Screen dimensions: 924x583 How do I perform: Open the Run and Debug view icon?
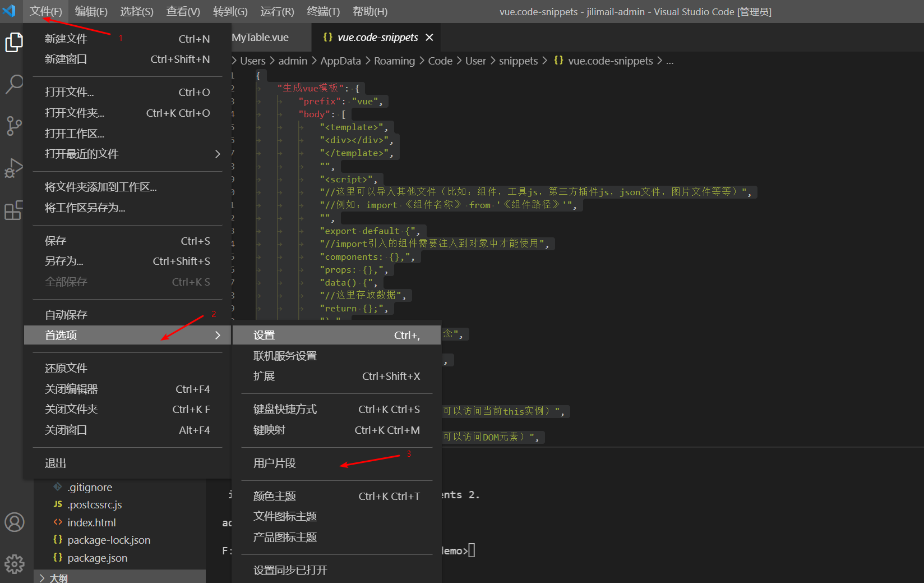14,168
